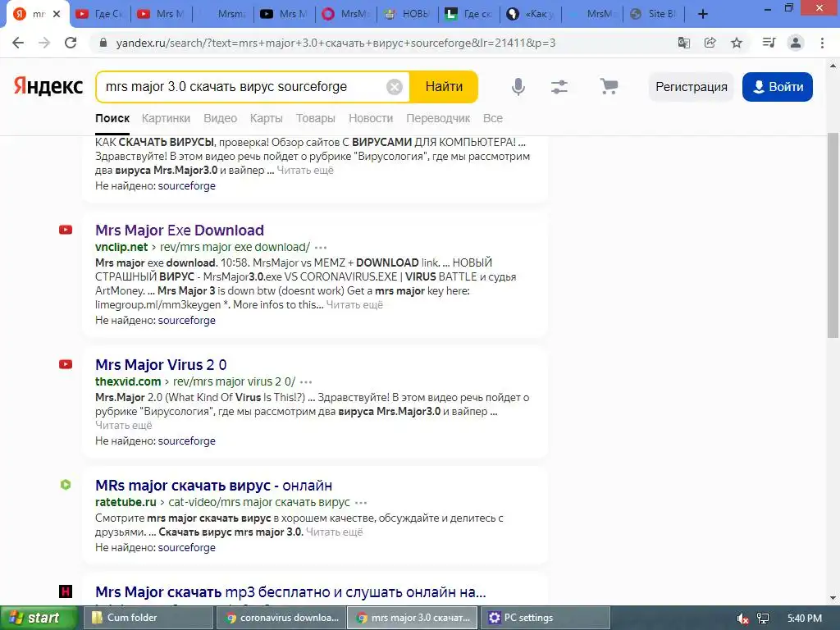Share this page via share icon
The width and height of the screenshot is (840, 630).
(710, 43)
